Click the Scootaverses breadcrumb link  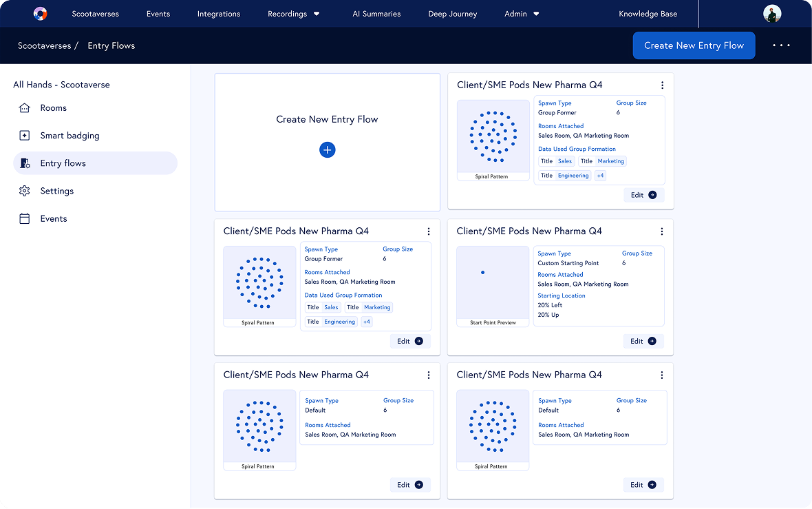pyautogui.click(x=45, y=45)
